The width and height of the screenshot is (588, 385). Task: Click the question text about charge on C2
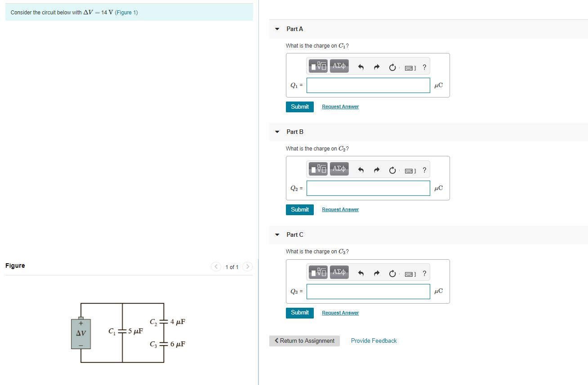point(317,149)
